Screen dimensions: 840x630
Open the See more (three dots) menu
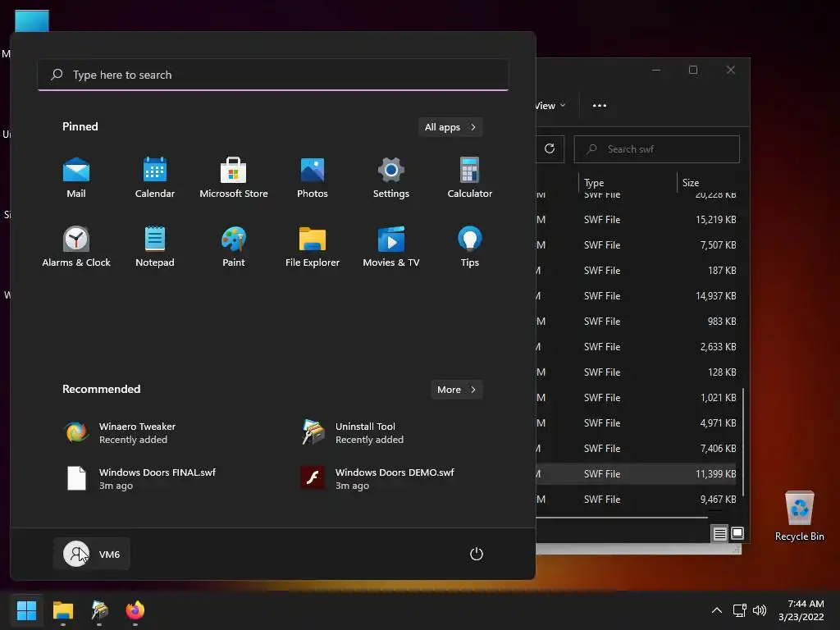coord(600,106)
